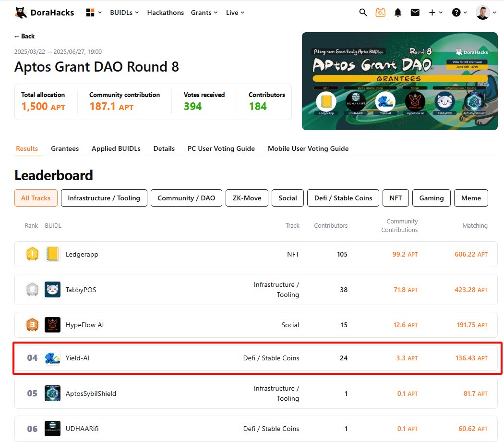Click the gold rank 1 medal
The width and height of the screenshot is (504, 443).
(x=32, y=254)
